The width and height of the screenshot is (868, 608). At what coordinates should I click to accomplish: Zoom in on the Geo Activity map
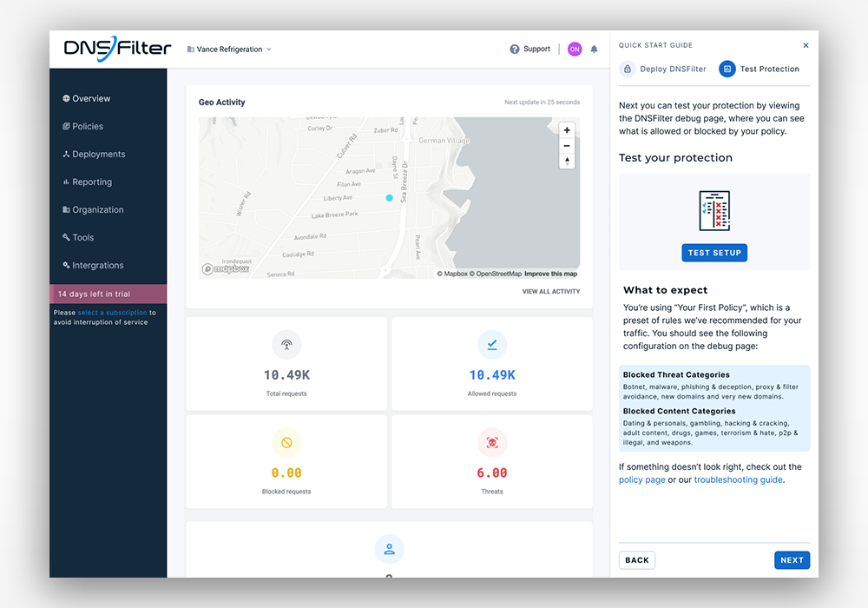[566, 129]
